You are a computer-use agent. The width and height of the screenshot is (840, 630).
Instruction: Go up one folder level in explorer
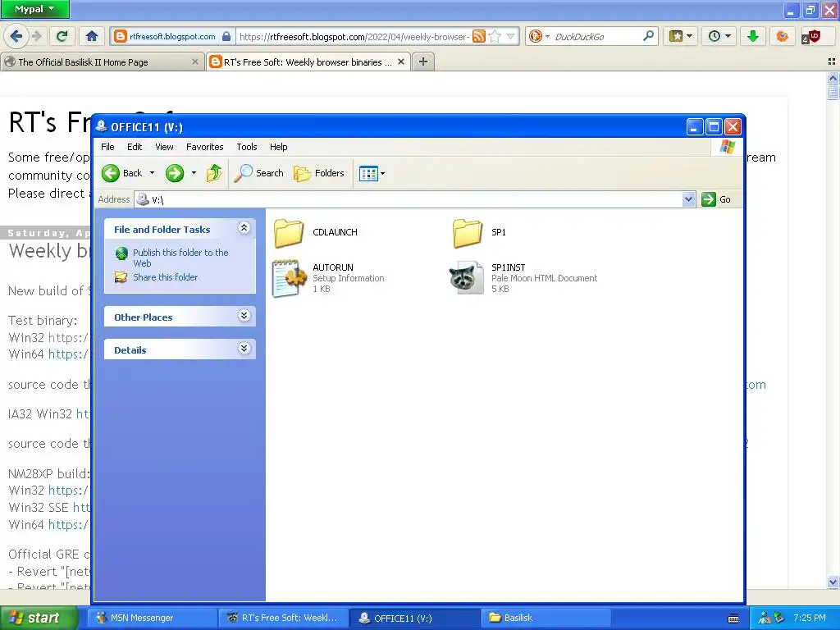point(214,173)
